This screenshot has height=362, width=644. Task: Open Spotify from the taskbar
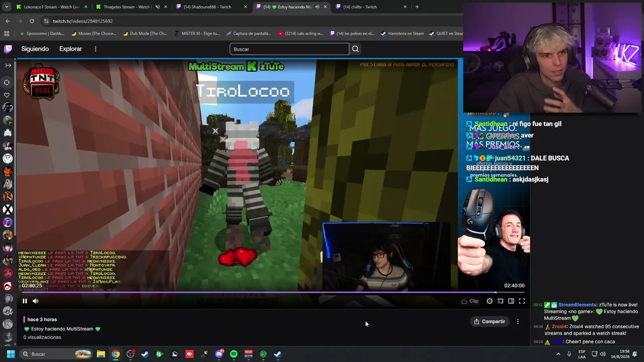[x=233, y=354]
